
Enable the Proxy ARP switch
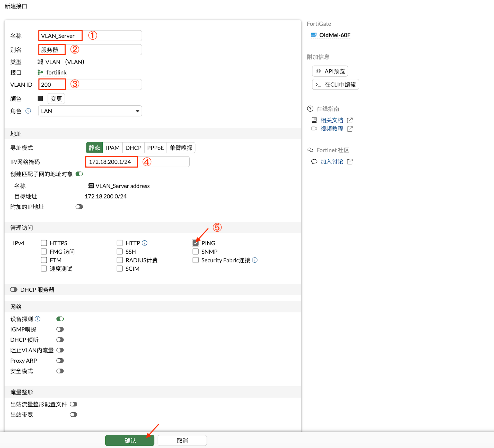pyautogui.click(x=60, y=360)
